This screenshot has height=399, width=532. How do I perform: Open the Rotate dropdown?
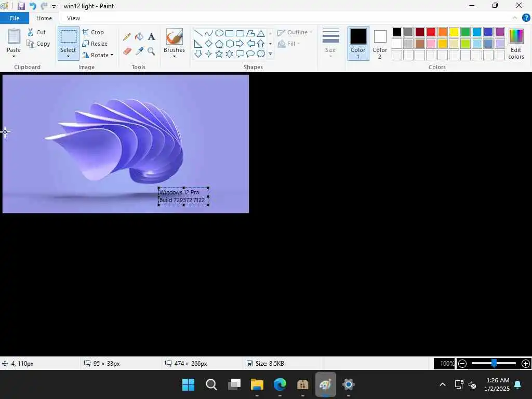[98, 55]
